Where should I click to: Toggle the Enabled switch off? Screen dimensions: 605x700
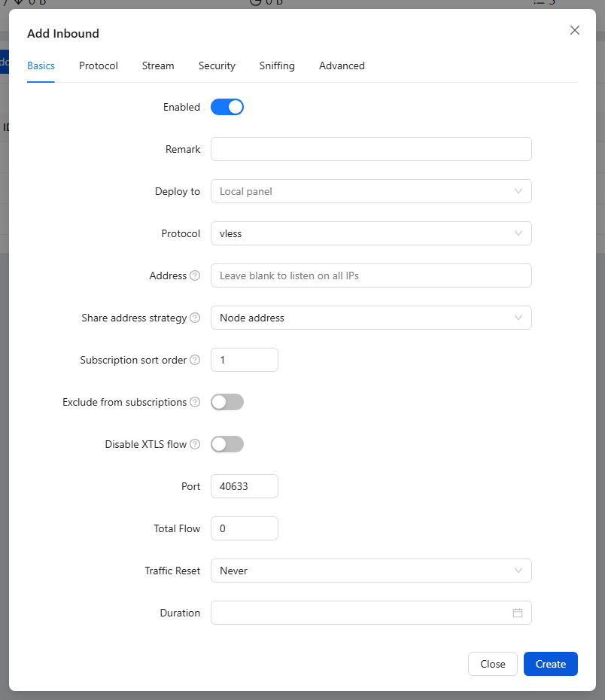coord(227,107)
